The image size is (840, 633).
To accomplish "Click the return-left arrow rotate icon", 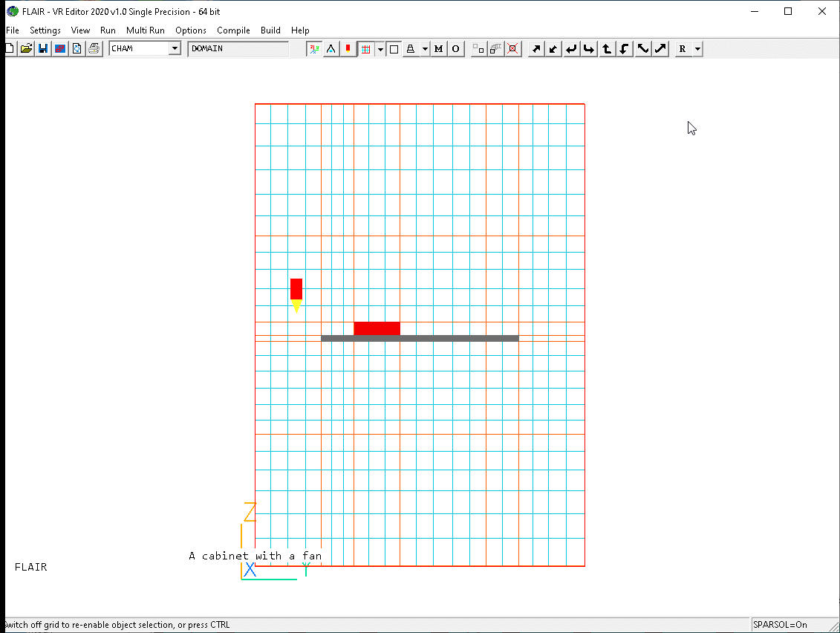I will coord(571,49).
